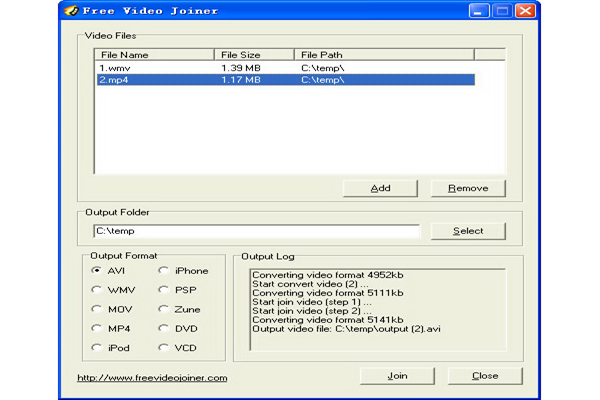Select the iPhone output format
The image size is (600, 400).
coord(164,271)
